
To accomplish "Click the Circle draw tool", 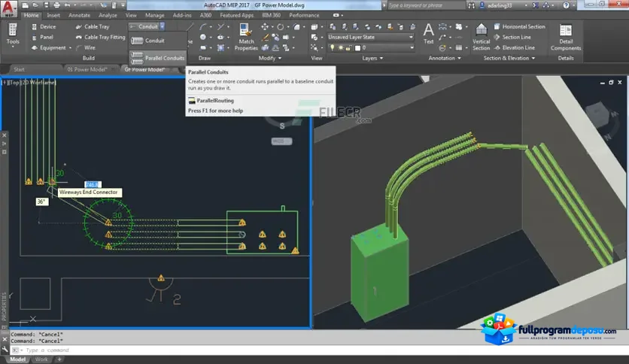I will [x=203, y=37].
